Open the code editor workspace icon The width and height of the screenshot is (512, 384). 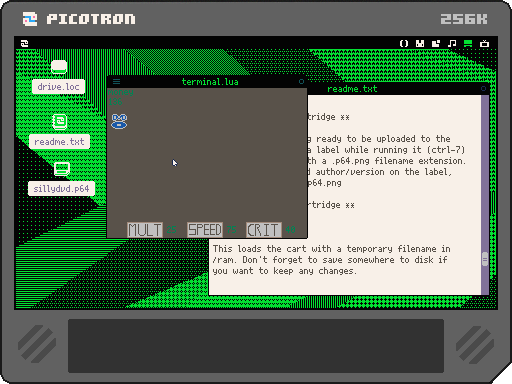click(404, 43)
